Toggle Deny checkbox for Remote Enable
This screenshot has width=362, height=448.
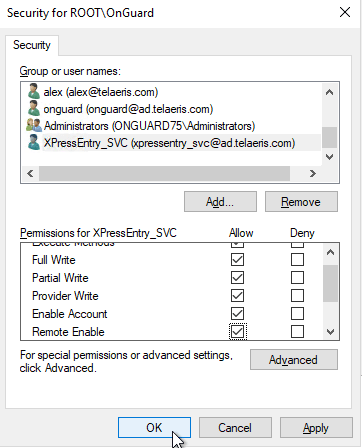297,332
